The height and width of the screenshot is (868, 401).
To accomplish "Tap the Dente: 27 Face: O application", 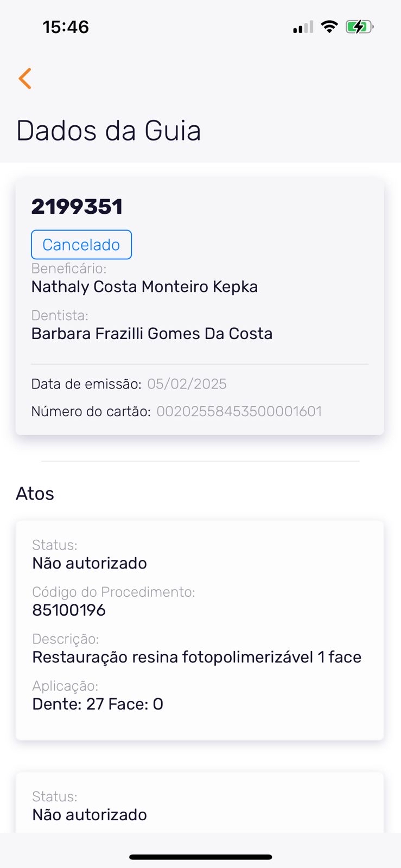I will pos(98,704).
